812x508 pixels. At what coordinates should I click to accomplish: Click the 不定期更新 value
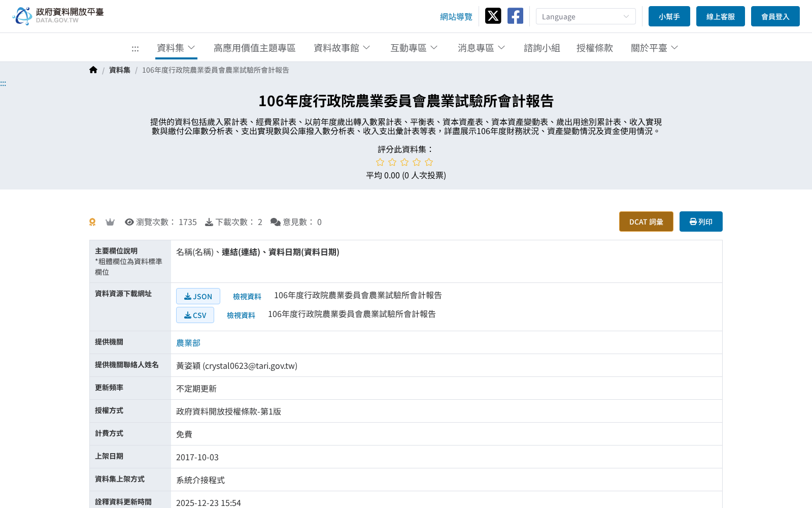pos(196,389)
